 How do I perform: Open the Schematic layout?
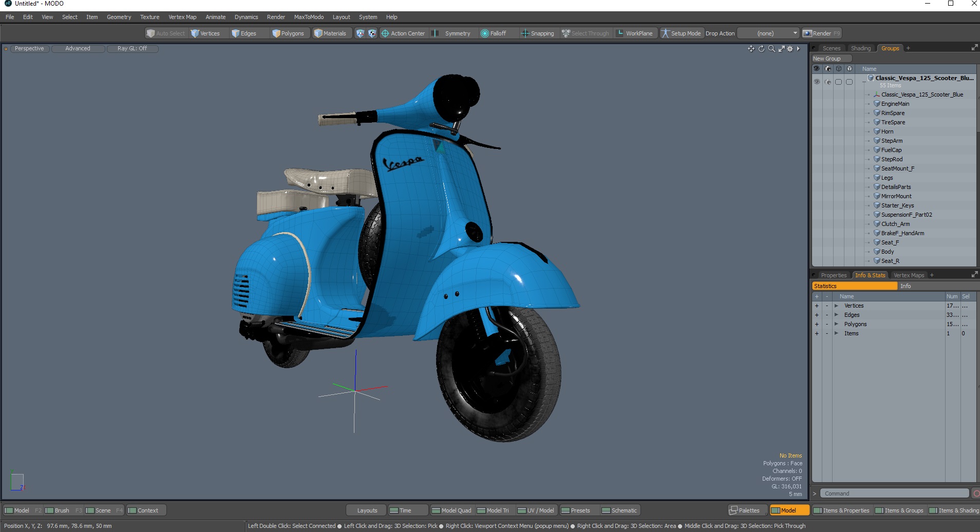coord(619,510)
